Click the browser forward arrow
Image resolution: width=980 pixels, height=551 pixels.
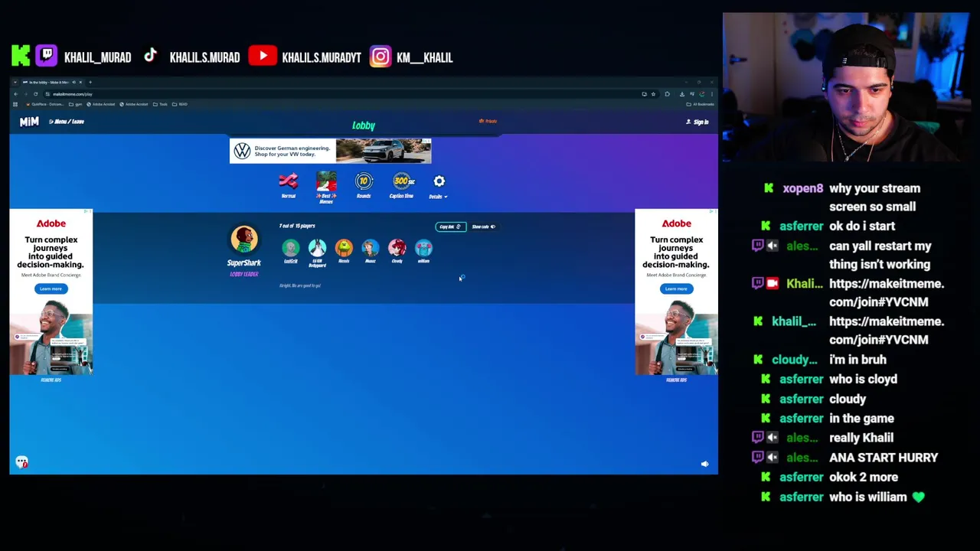coord(26,94)
